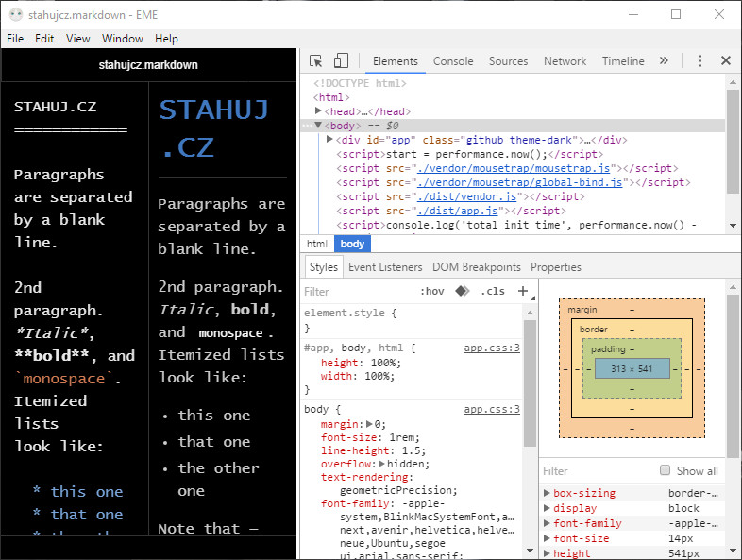Screen dimensions: 742x560
Task: Click the diamond animations icon in Styles toolbar
Action: [x=463, y=291]
